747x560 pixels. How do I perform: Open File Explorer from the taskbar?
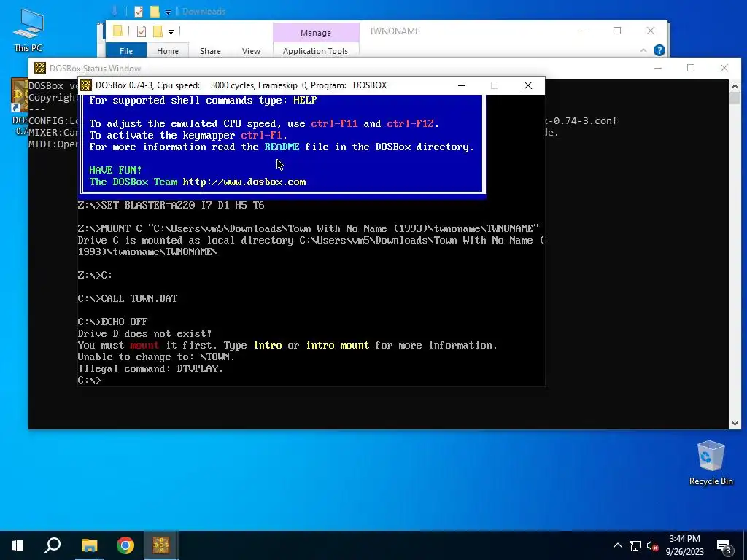[89, 545]
